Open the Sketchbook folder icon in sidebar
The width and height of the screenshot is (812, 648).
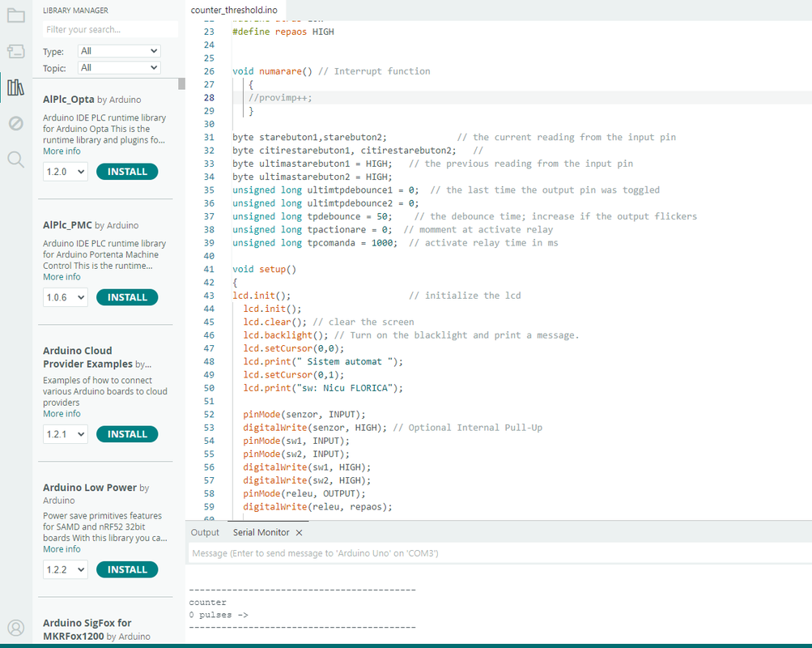[x=15, y=15]
